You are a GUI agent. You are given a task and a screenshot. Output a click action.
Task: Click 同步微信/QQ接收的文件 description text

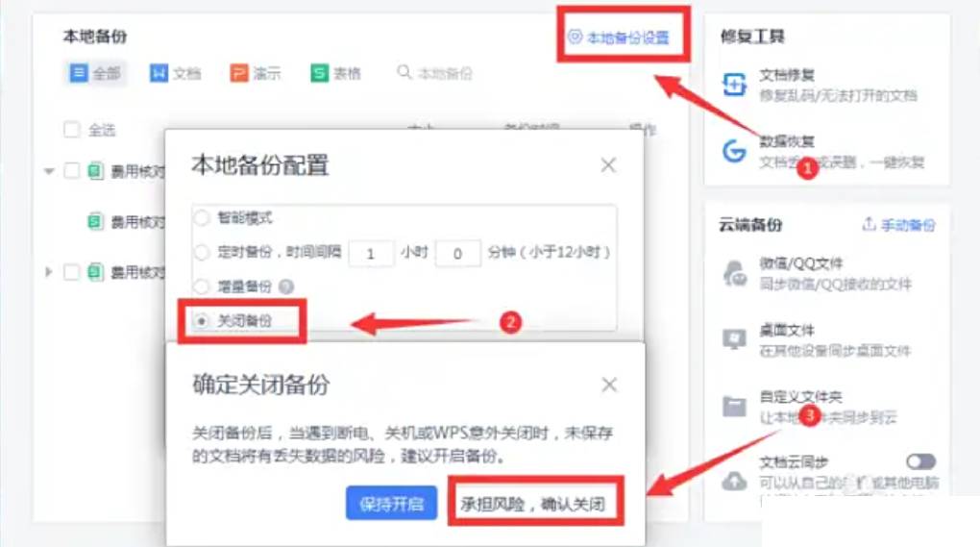(835, 284)
